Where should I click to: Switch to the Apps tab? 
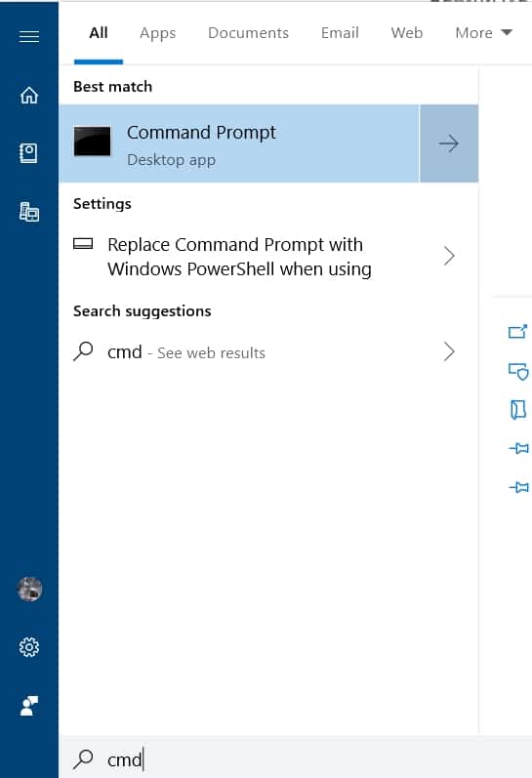pyautogui.click(x=158, y=33)
